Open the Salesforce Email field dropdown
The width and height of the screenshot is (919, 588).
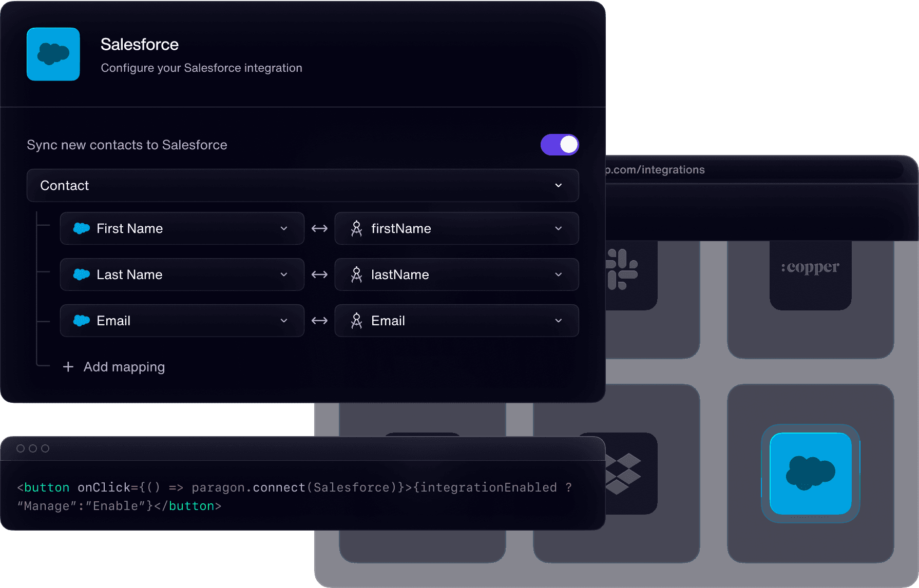[182, 321]
